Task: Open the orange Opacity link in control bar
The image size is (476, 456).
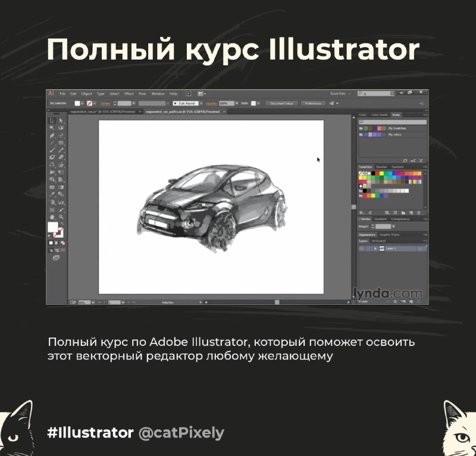Action: tap(211, 104)
